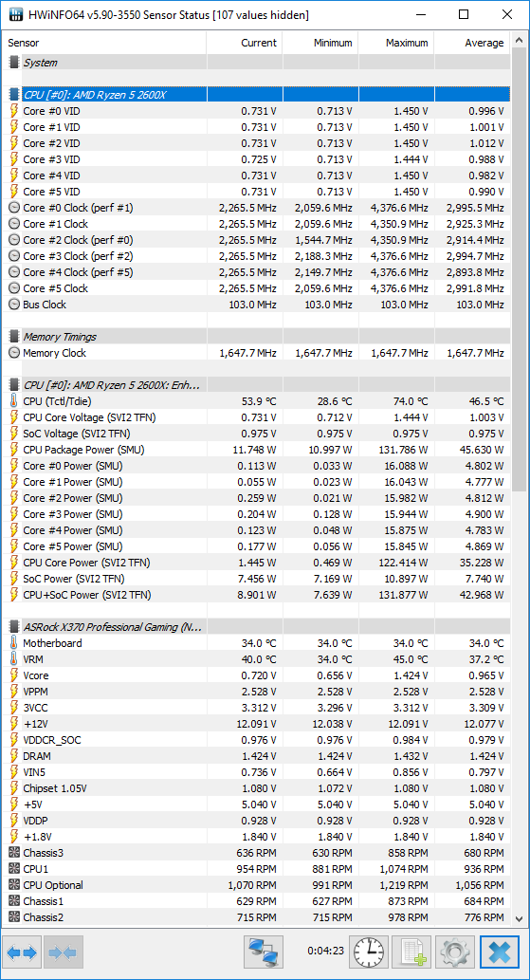Reset the elapsed time clock icon
Viewport: 530px width, 980px height.
click(368, 952)
